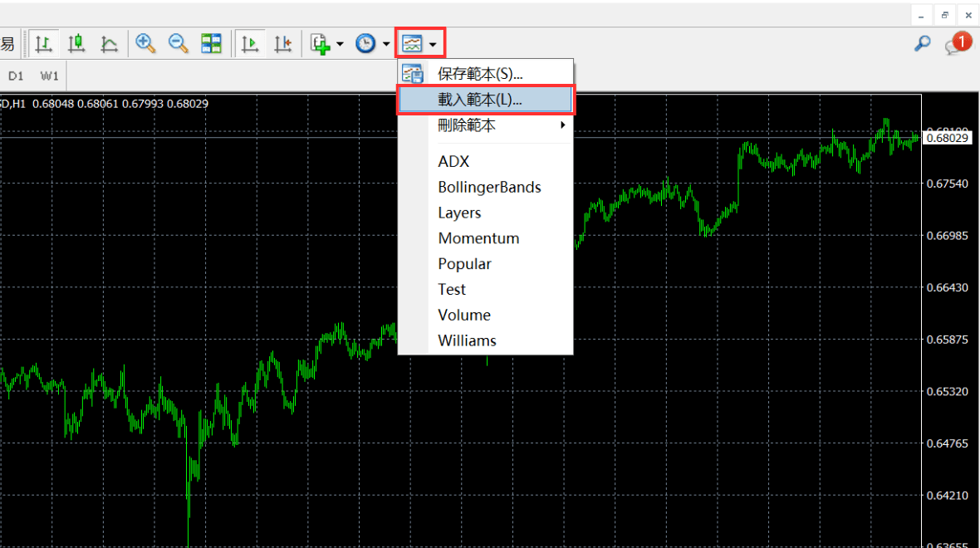Zoom in on the chart
This screenshot has width=980, height=548.
click(x=146, y=43)
